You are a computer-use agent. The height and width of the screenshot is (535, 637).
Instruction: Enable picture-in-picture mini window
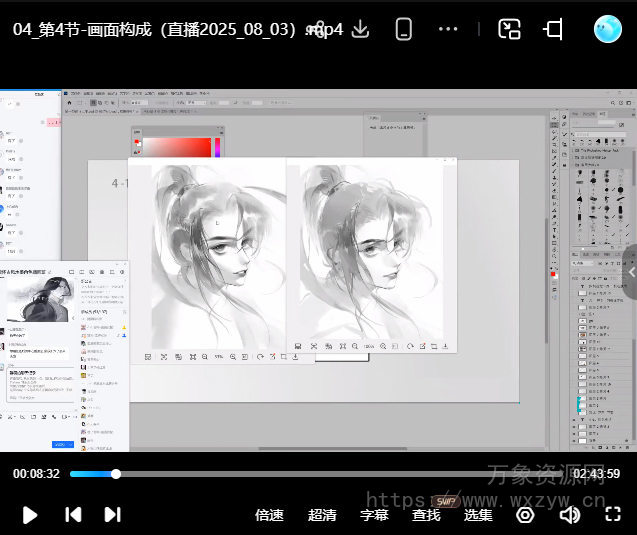click(x=510, y=29)
